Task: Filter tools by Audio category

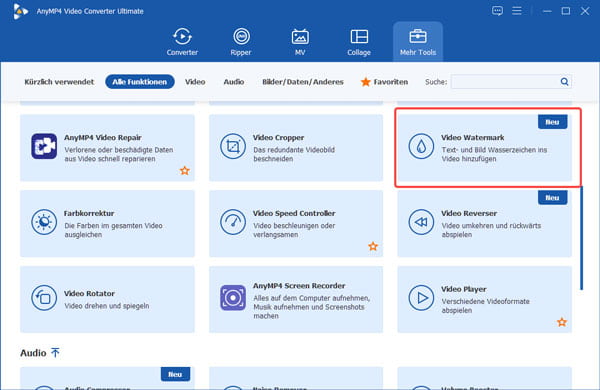Action: pyautogui.click(x=234, y=82)
